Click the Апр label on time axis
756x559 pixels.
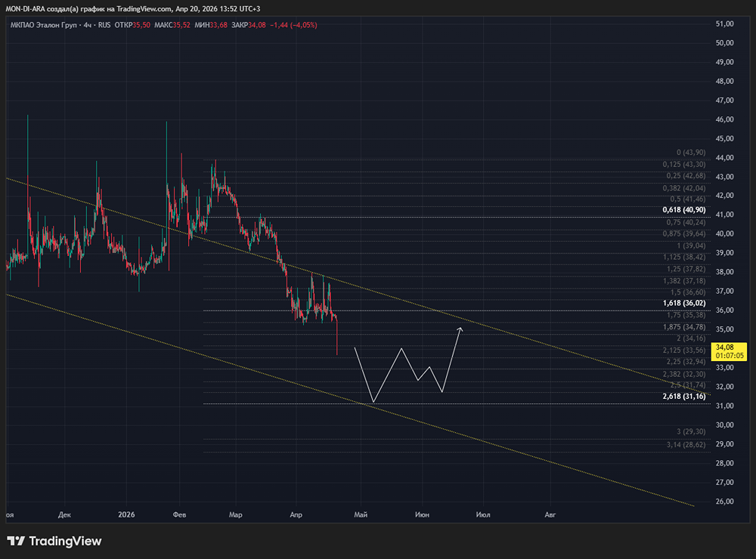coord(296,514)
